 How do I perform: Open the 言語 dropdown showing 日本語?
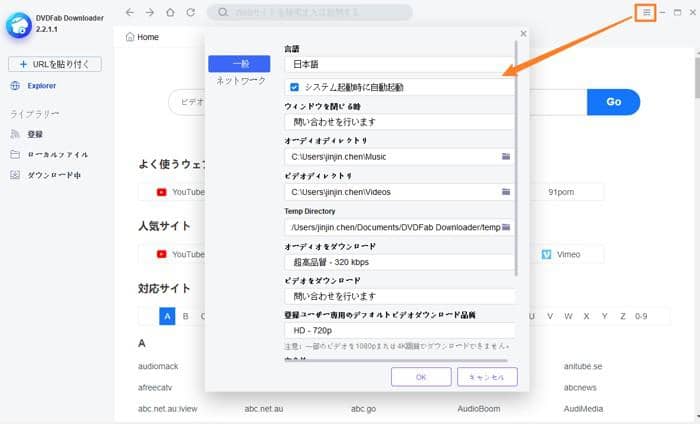[x=400, y=65]
